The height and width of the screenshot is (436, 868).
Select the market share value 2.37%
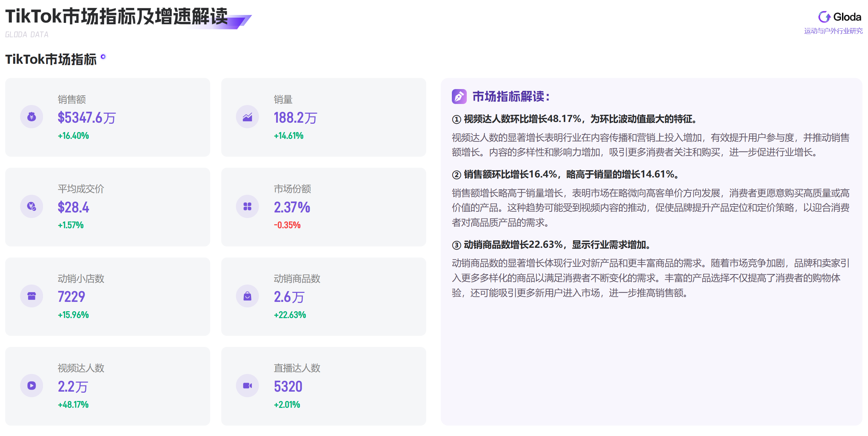coord(292,207)
